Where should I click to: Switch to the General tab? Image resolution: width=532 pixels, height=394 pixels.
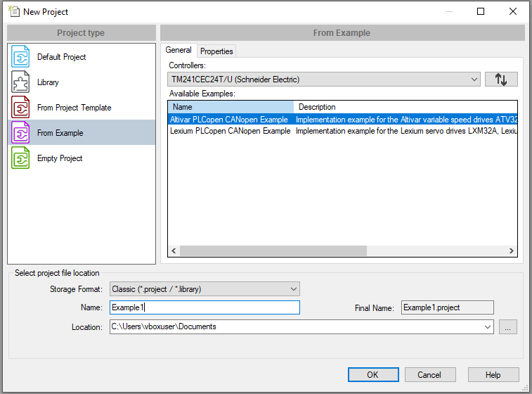click(x=179, y=51)
